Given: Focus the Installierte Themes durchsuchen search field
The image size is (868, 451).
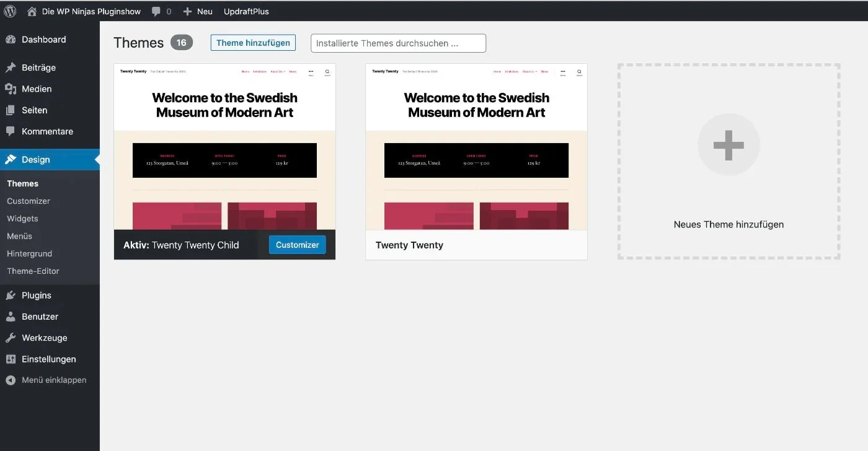Looking at the screenshot, I should click(x=398, y=43).
